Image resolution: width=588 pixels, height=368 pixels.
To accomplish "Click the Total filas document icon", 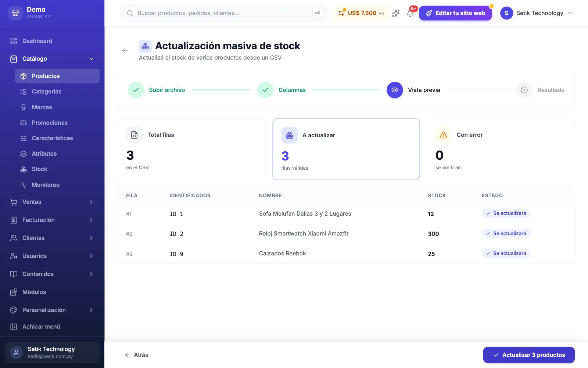I will 135,135.
